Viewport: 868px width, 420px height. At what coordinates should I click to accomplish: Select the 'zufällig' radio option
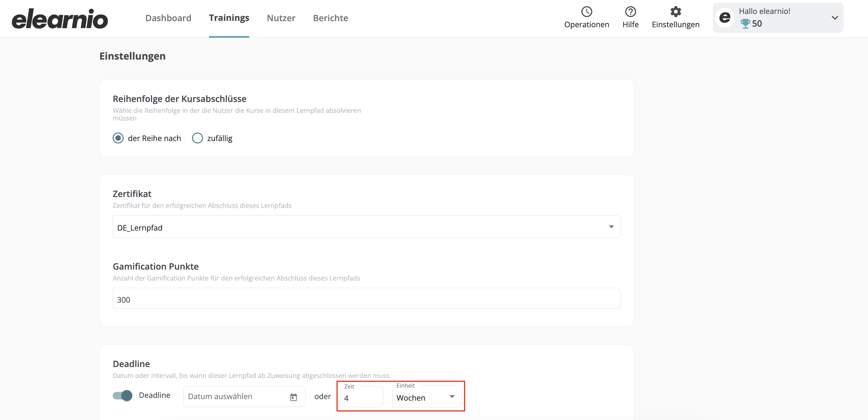pos(197,138)
